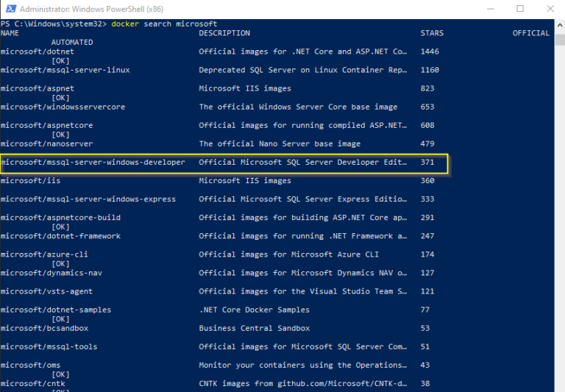Viewport: 565px width, 392px height.
Task: Select the highlighted microsoft/mssql-server-windows-developer entry
Action: [x=93, y=162]
